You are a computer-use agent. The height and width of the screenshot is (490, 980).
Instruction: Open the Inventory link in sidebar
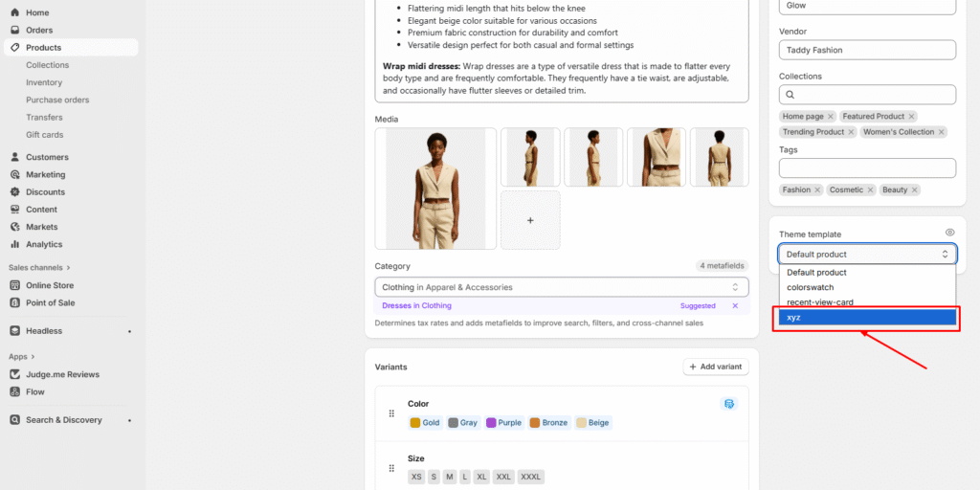[44, 82]
